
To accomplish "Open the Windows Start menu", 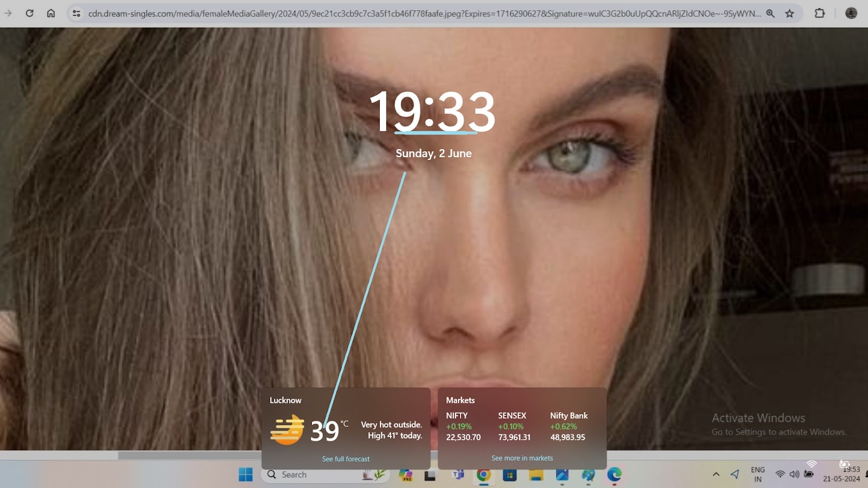I will (x=245, y=475).
